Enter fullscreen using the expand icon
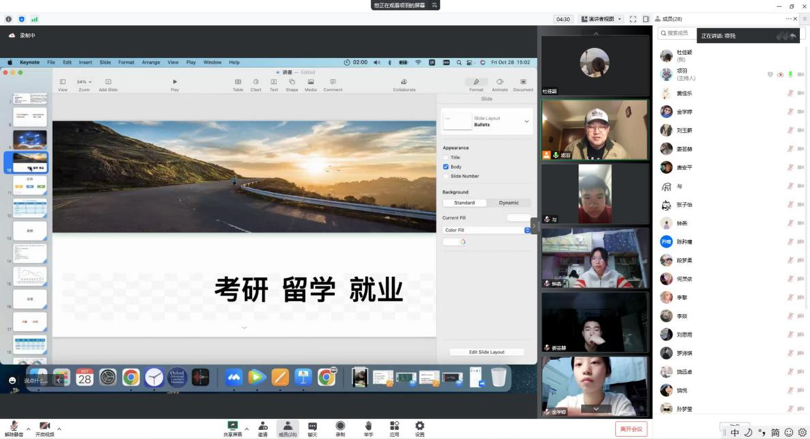This screenshot has width=810, height=439. coord(632,19)
